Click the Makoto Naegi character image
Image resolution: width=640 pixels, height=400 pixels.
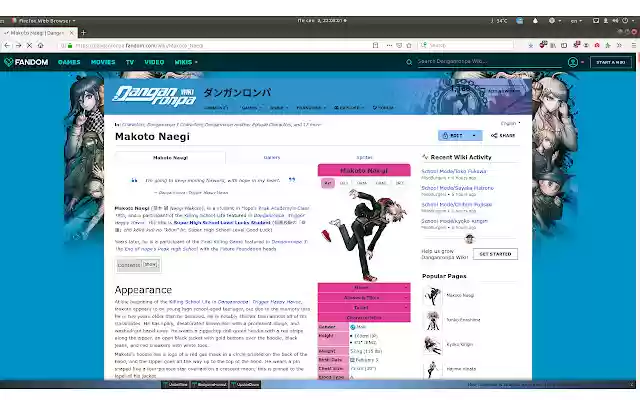pyautogui.click(x=364, y=236)
